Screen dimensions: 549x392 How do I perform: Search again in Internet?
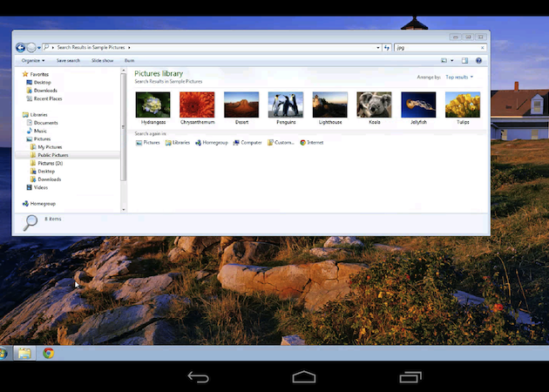[x=311, y=142]
